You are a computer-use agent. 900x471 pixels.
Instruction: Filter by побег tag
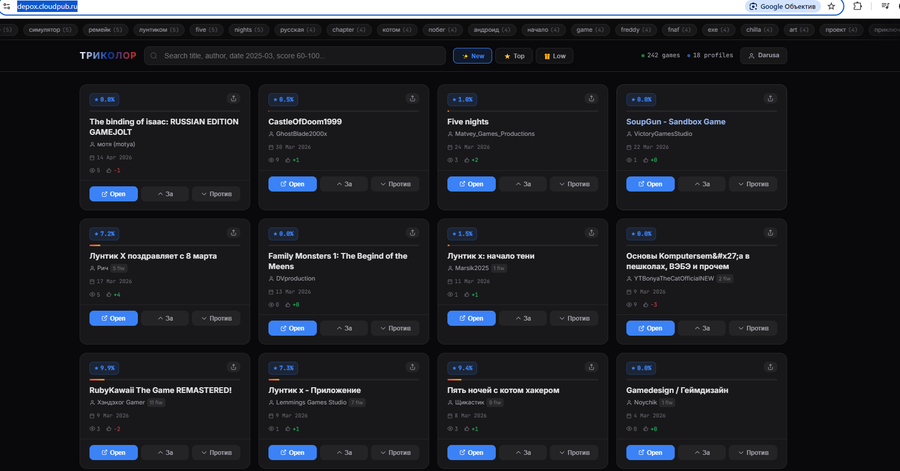443,30
